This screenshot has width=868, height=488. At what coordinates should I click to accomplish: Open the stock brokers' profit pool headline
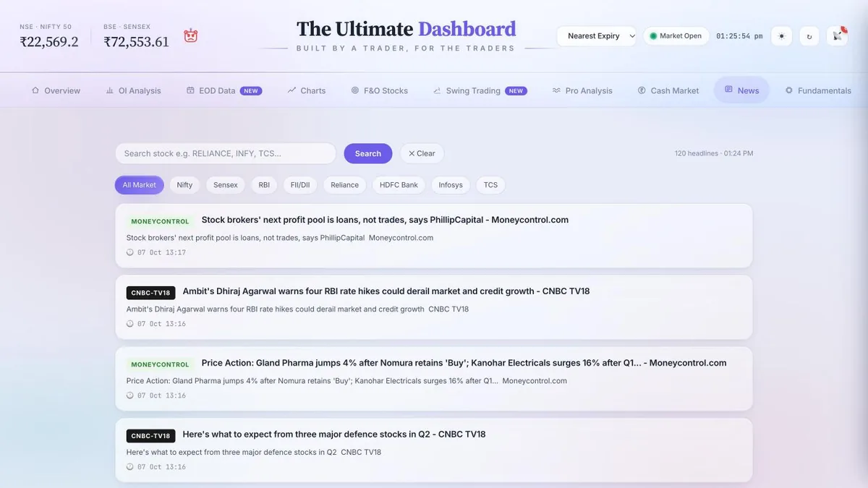coord(385,220)
